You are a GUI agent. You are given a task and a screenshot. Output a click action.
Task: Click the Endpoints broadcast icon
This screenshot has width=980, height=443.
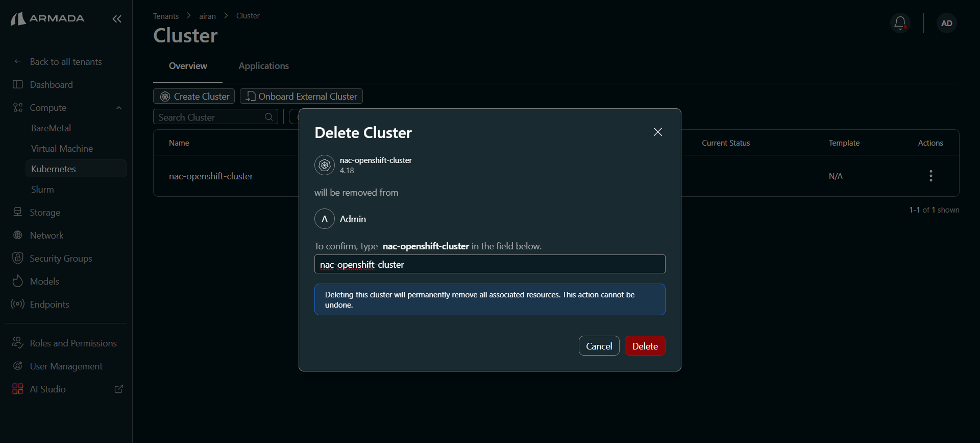click(x=18, y=304)
